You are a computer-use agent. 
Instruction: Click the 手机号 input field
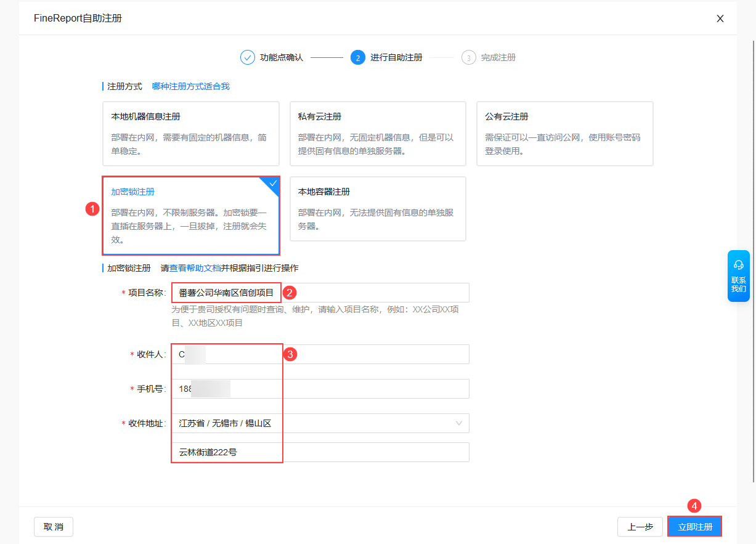320,389
